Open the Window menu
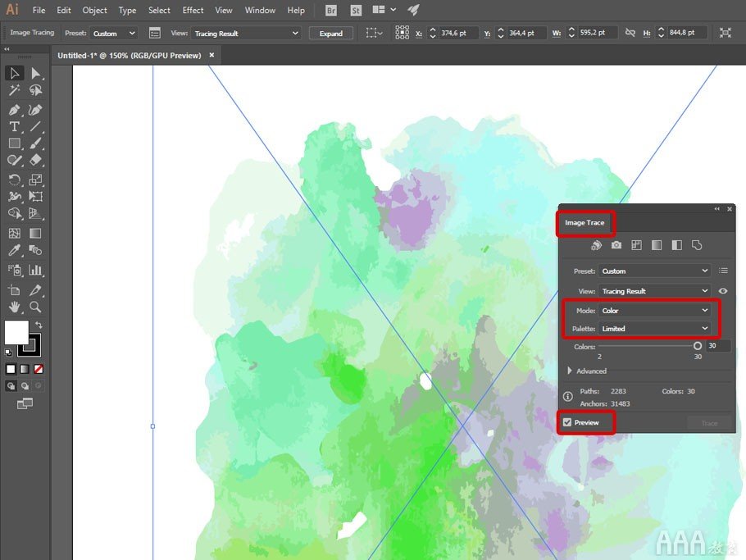The image size is (746, 560). point(260,10)
